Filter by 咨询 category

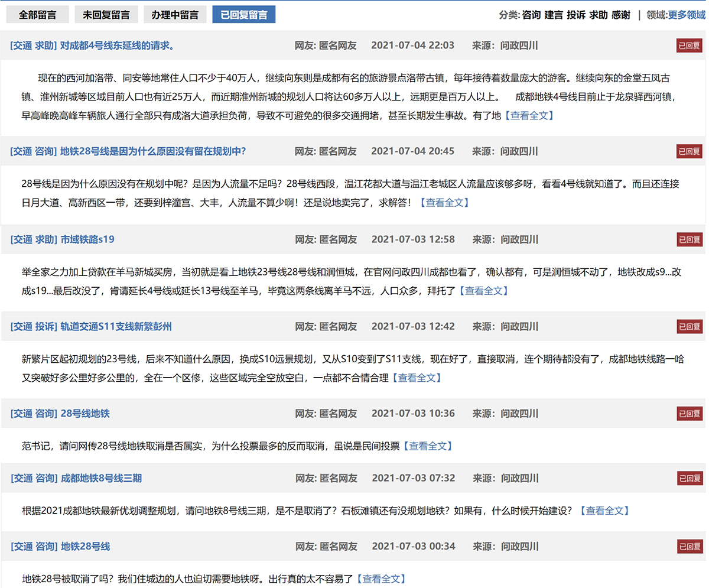point(531,15)
